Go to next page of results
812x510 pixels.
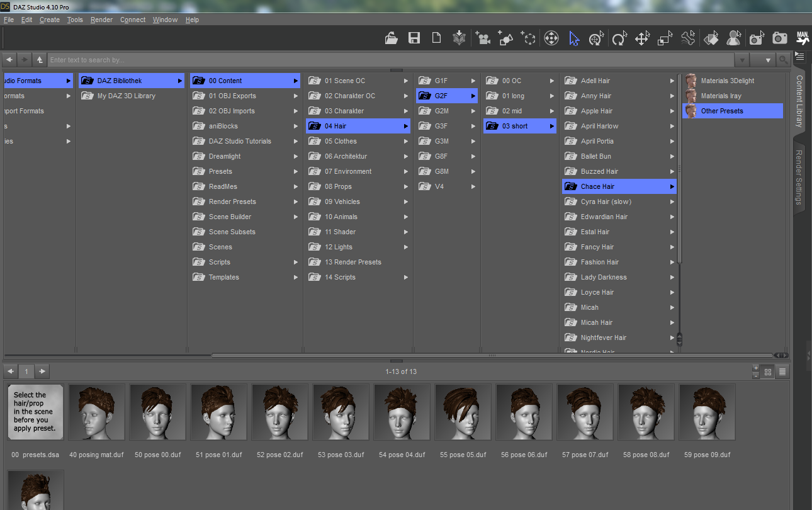42,371
